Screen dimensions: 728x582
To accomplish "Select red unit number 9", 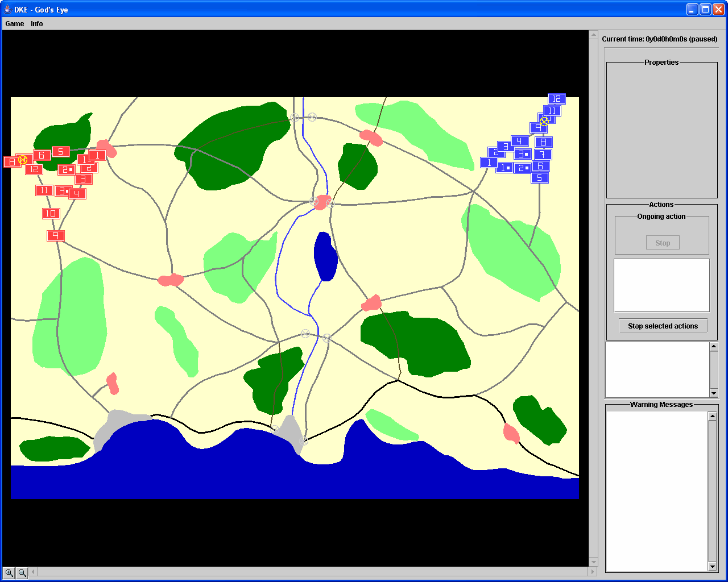I will click(55, 236).
